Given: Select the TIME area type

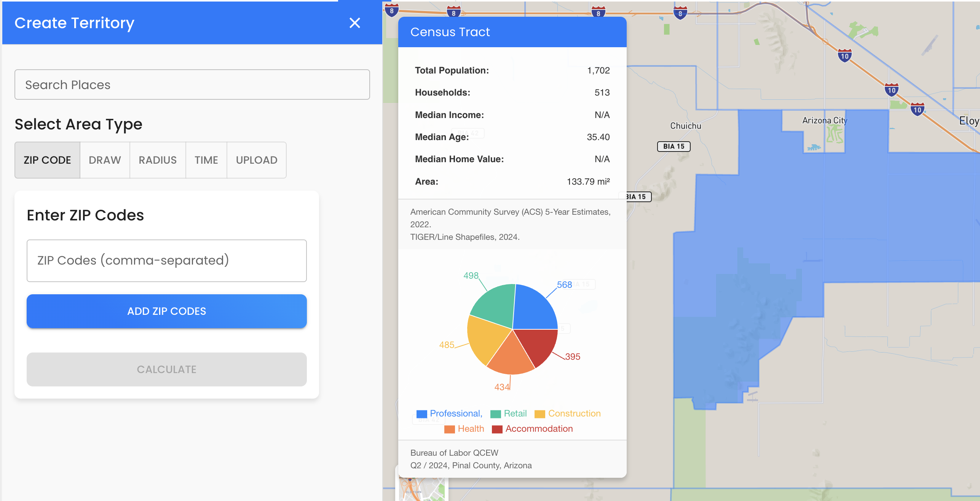Looking at the screenshot, I should pyautogui.click(x=206, y=160).
